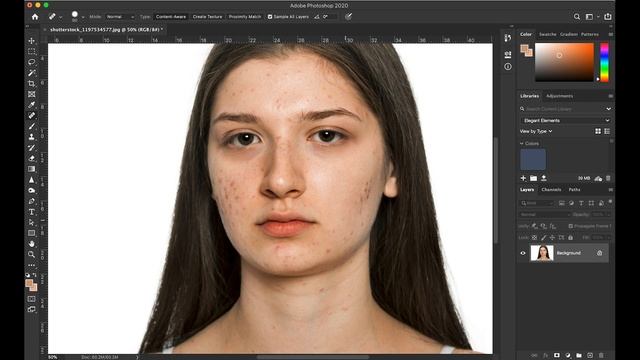Toggle pressure-for-size button in options bar
This screenshot has width=640, height=360.
click(x=348, y=17)
